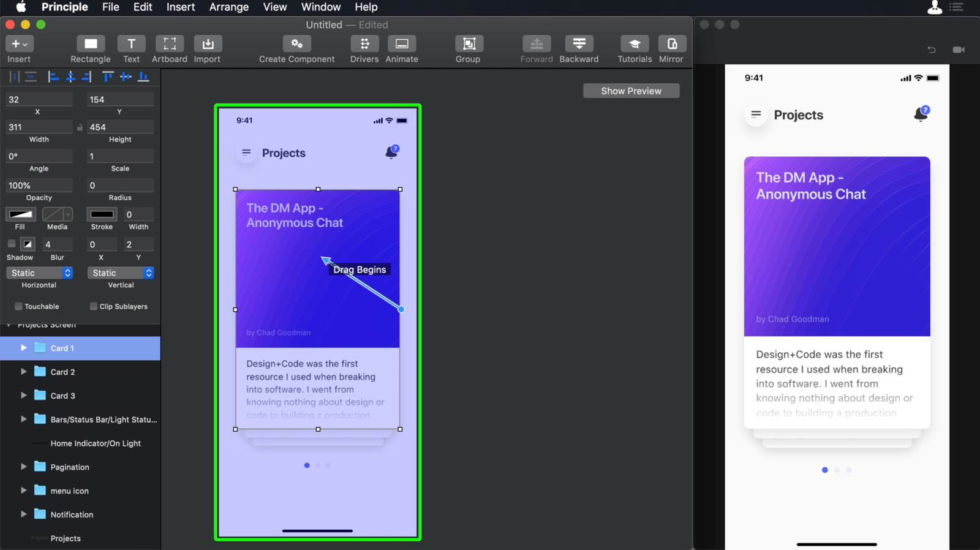Align layers to right edge
The height and width of the screenshot is (550, 980).
click(x=86, y=77)
